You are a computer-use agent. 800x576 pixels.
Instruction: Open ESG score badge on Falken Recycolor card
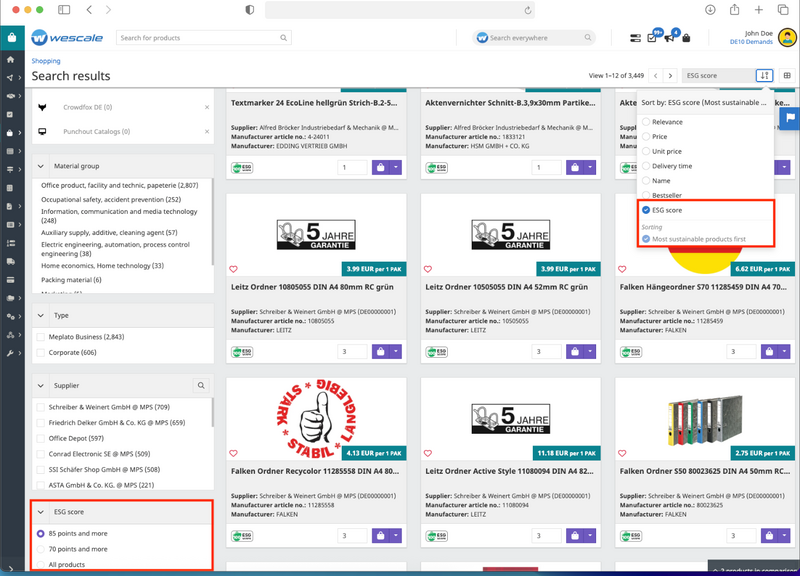[242, 536]
